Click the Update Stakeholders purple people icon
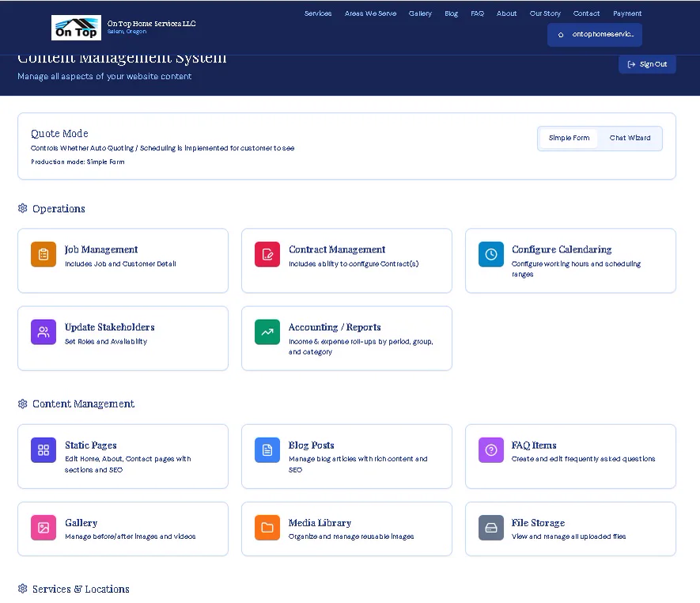The image size is (700, 603). (x=44, y=332)
